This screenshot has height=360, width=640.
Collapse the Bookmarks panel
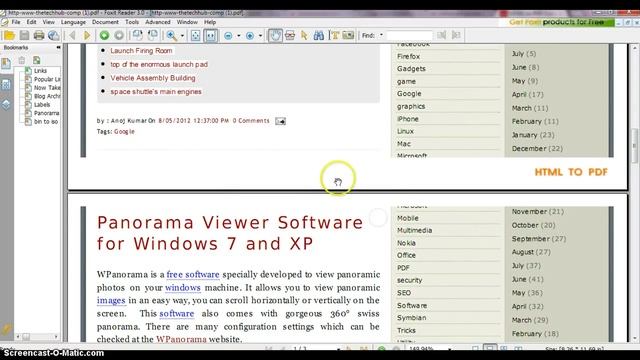click(58, 47)
